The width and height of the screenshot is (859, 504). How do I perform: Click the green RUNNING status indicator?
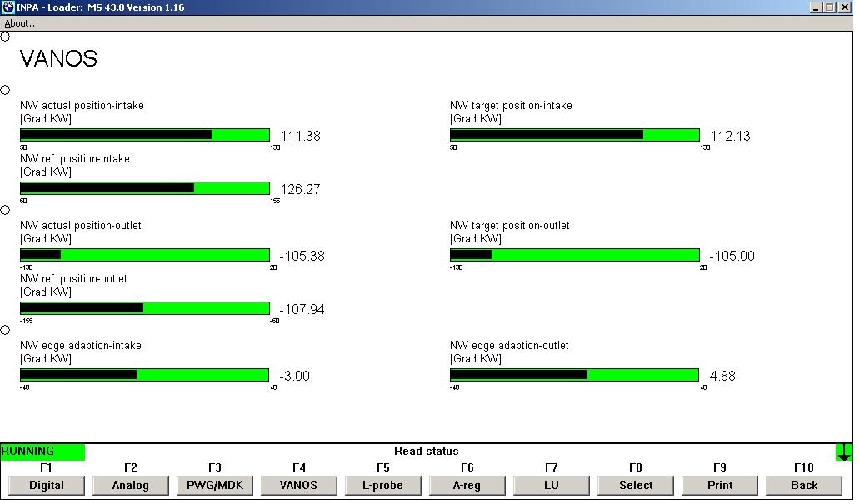coord(42,452)
